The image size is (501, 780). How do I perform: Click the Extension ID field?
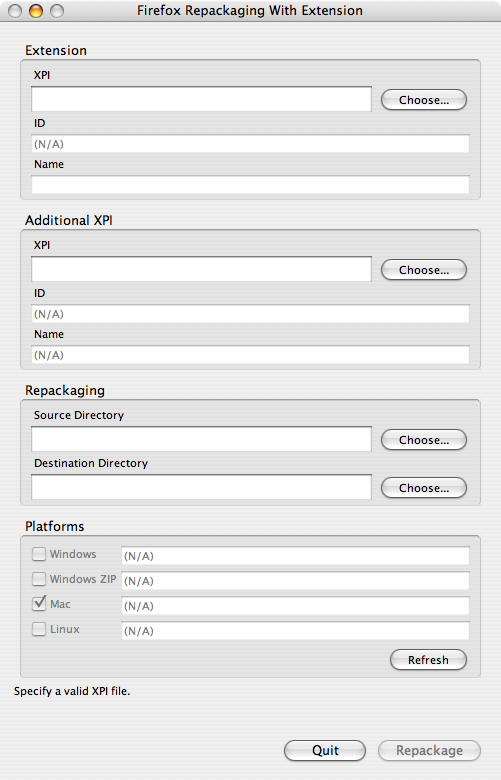[x=250, y=144]
